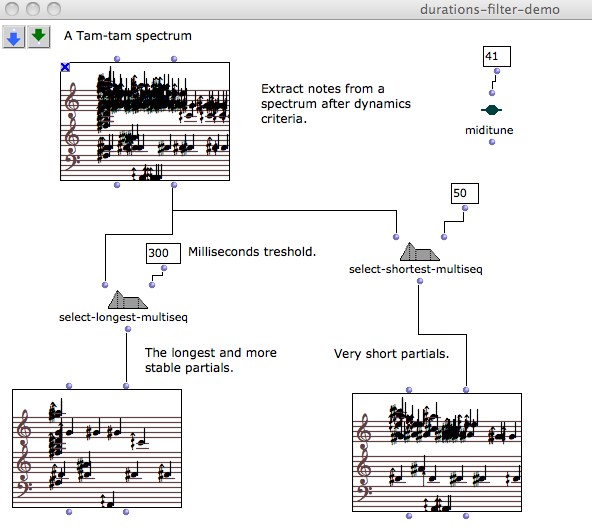592x530 pixels.
Task: Select the select-shortest-multiseq function icon
Action: (419, 252)
